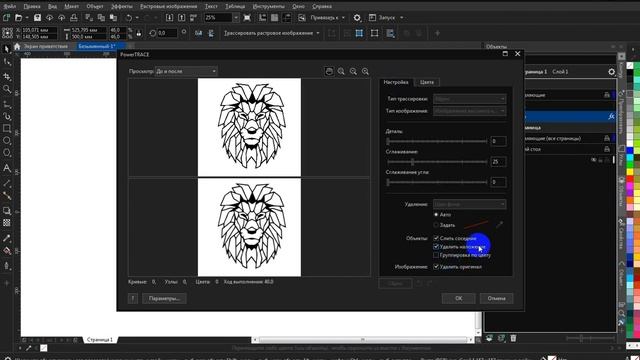Enable Группировка по цвету checkbox
The image size is (640, 360).
coord(436,255)
